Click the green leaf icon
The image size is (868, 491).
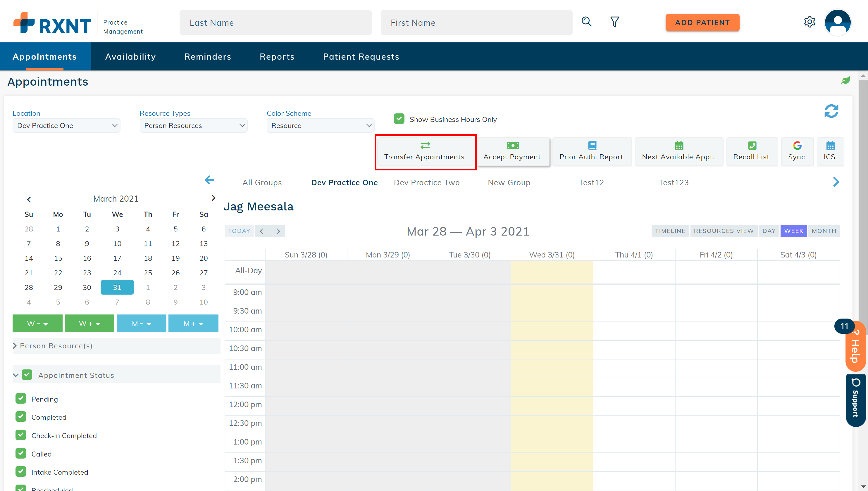coord(845,80)
